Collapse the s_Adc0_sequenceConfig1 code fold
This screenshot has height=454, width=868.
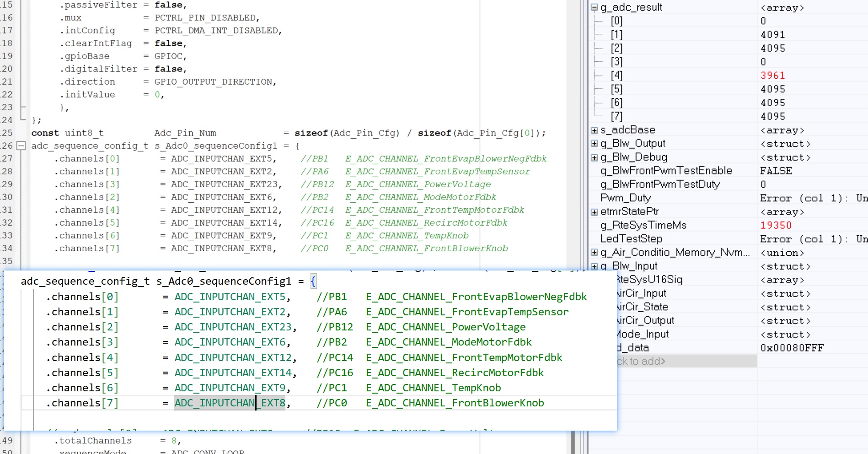click(x=21, y=146)
